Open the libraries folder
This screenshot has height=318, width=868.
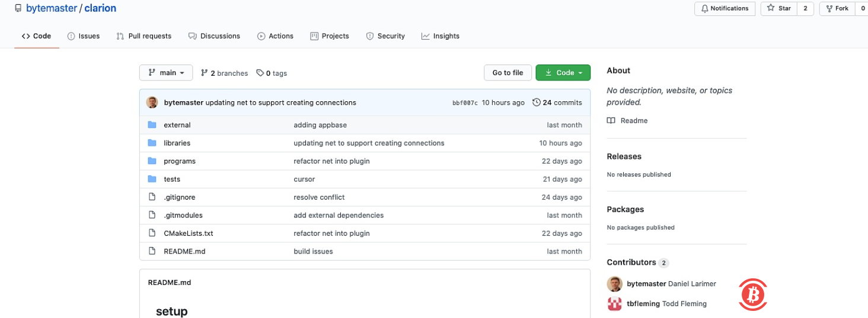pos(177,143)
